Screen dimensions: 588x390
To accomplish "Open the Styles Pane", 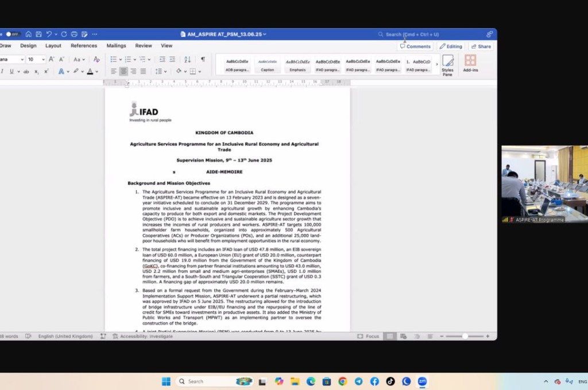I will (447, 65).
